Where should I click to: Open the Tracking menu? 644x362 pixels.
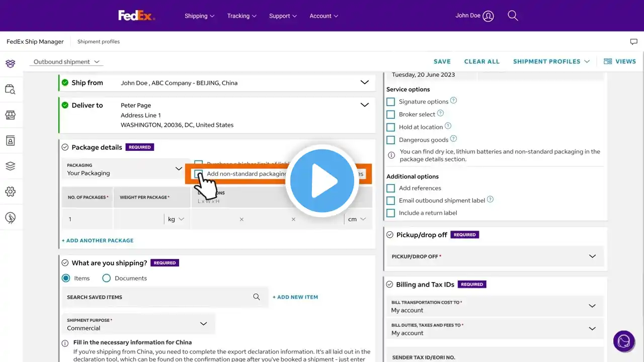pyautogui.click(x=242, y=16)
